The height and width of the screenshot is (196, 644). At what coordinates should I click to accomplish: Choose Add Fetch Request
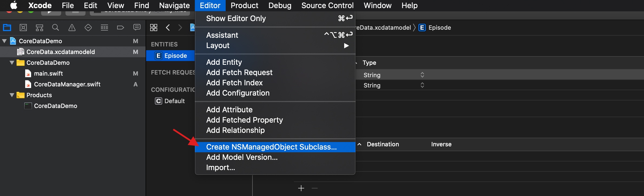[x=275, y=72]
